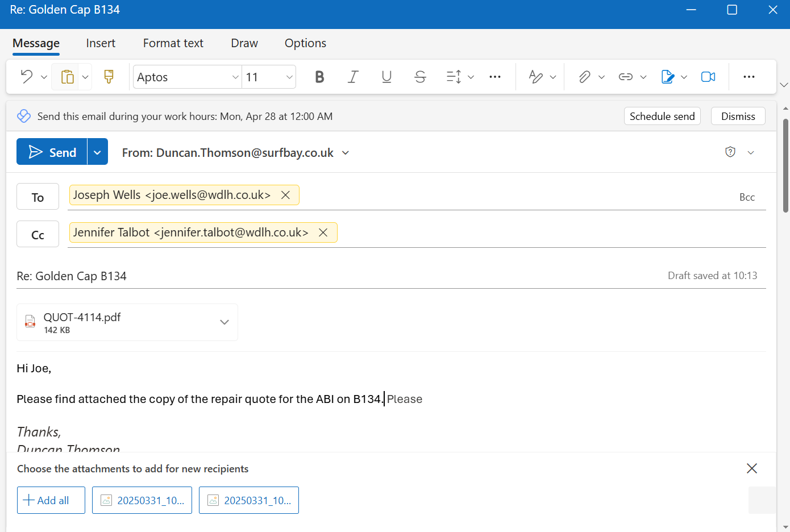The width and height of the screenshot is (790, 532).
Task: Toggle bold formatting
Action: click(x=319, y=77)
